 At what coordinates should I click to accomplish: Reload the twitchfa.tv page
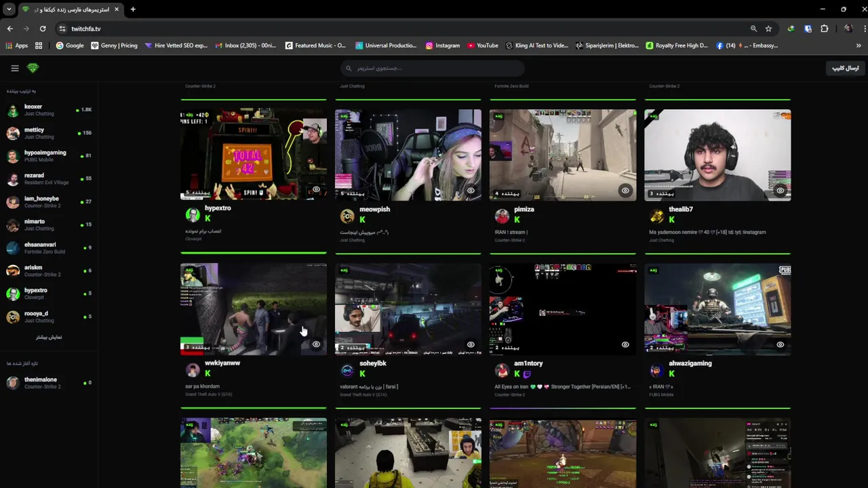point(43,28)
